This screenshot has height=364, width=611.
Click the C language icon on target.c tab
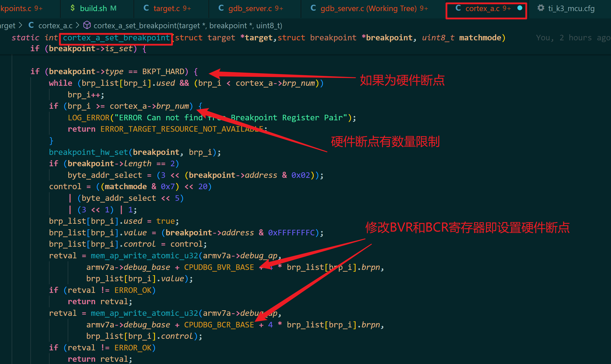(146, 8)
